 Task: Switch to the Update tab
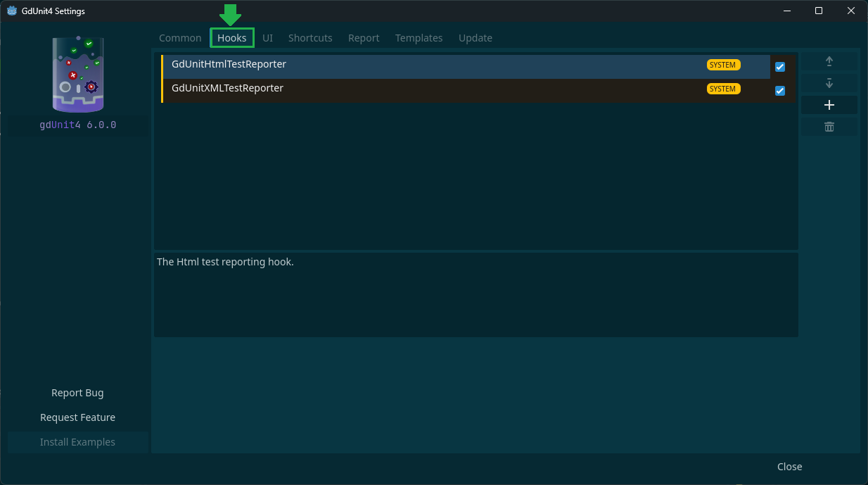pyautogui.click(x=476, y=38)
